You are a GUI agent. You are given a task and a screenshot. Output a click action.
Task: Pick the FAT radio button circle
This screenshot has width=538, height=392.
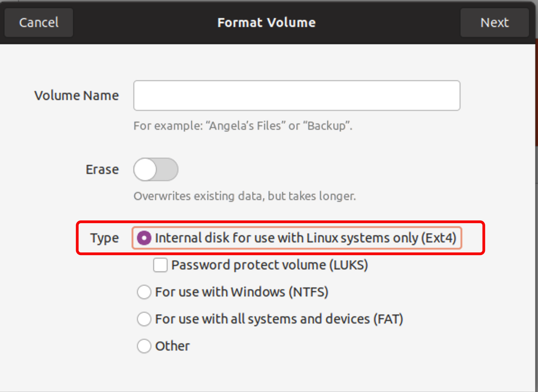coord(144,319)
